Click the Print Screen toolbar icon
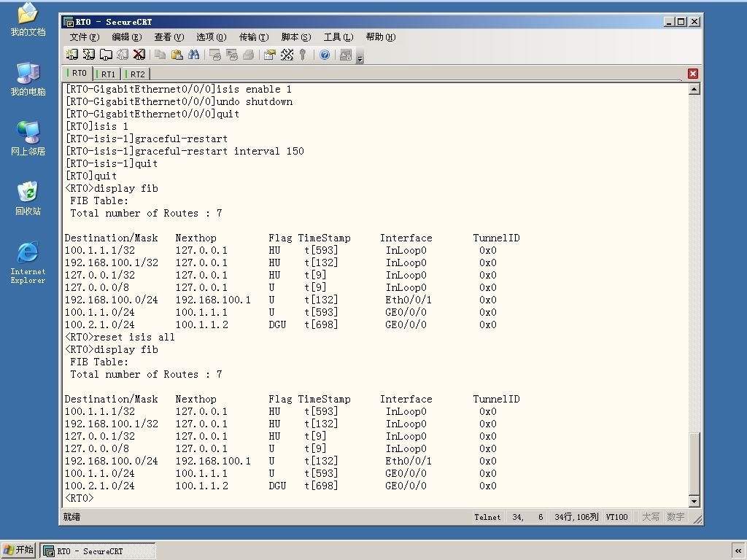 (215, 55)
